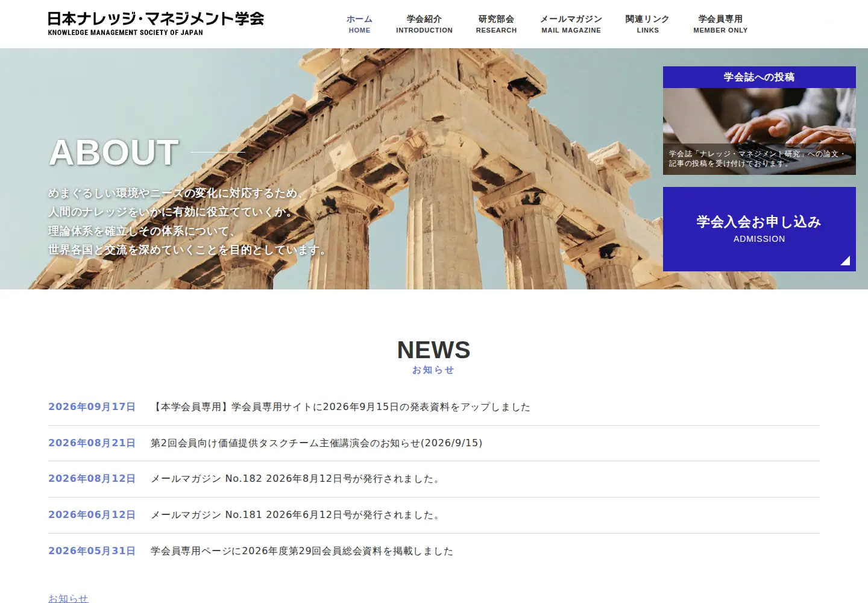
Task: Follow the お知らせ link at bottom
Action: [x=68, y=598]
